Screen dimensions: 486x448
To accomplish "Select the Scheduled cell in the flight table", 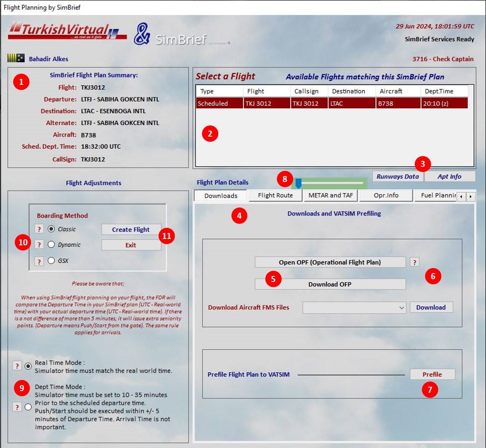I will pyautogui.click(x=219, y=103).
